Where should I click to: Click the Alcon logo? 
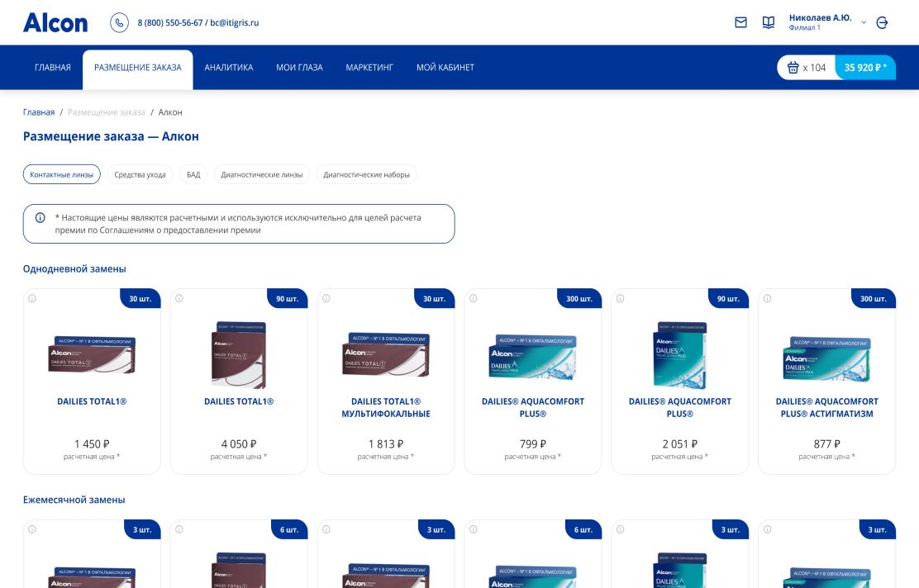55,23
